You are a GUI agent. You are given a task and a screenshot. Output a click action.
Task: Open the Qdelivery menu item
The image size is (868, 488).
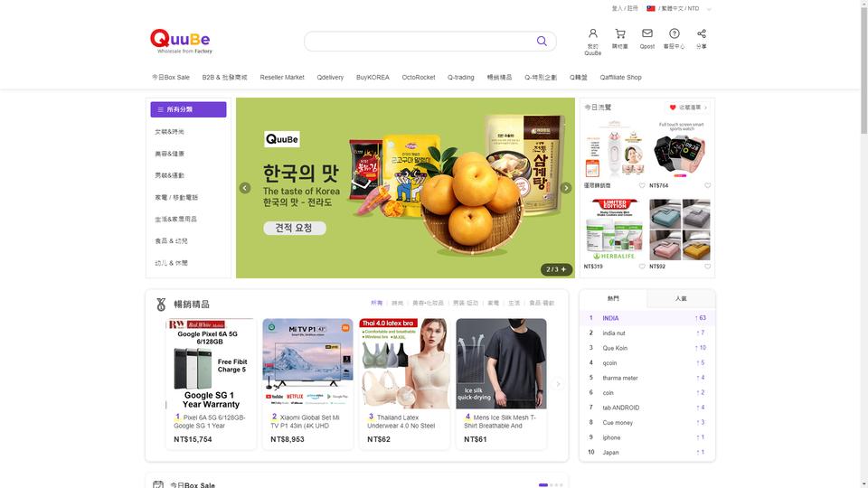click(x=330, y=78)
